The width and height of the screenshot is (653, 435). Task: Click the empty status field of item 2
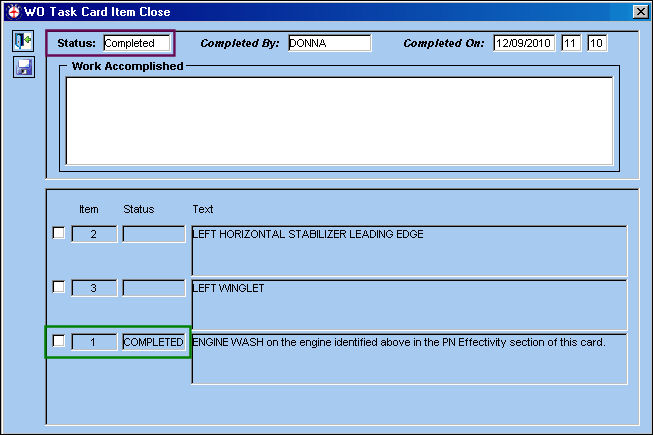pyautogui.click(x=154, y=234)
